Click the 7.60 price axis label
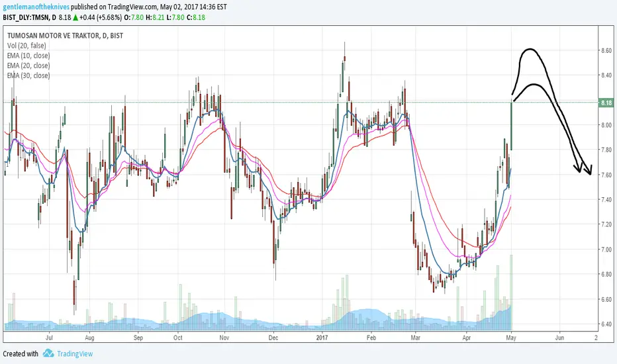Viewport: 617px width, 364px height. pos(606,175)
